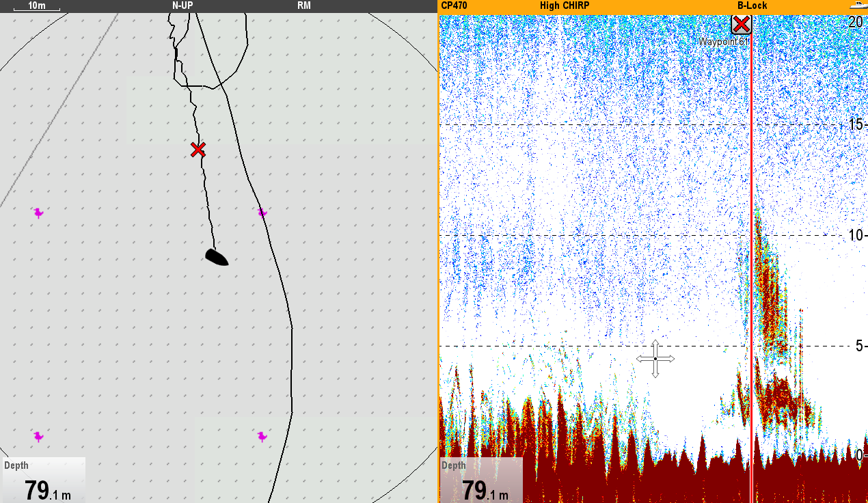868x503 pixels.
Task: Select the magenta marker beside the curved track line
Action: [x=262, y=213]
